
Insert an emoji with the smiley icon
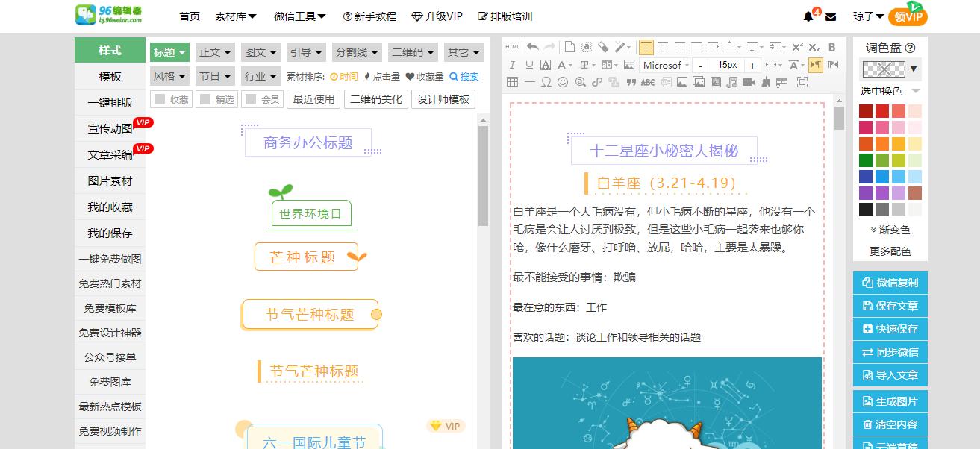click(563, 82)
